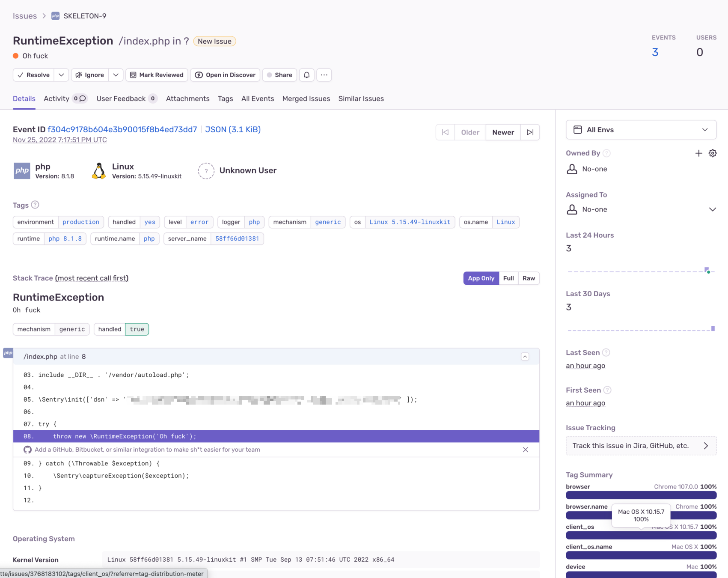Screen dimensions: 728x578
Task: Click the Ignore button
Action: click(90, 75)
